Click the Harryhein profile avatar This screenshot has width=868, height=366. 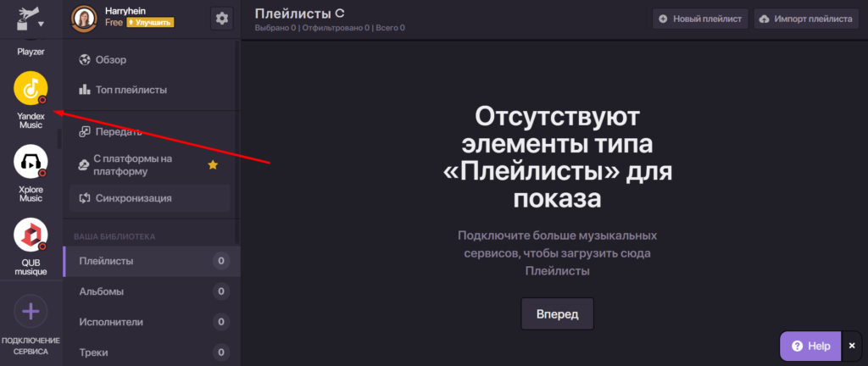pyautogui.click(x=83, y=18)
